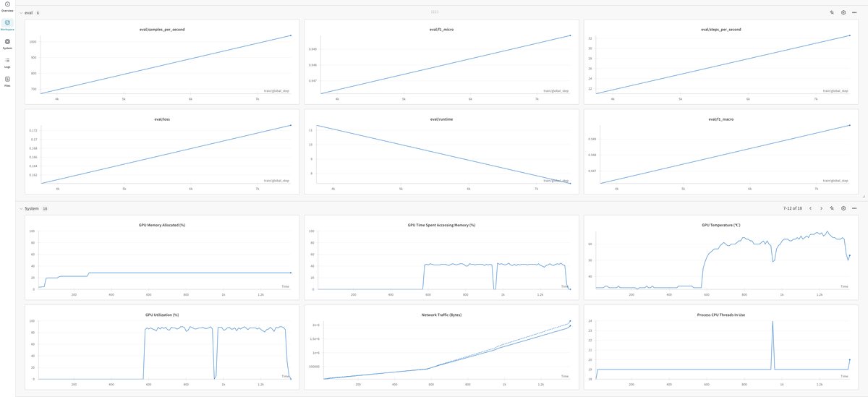Open the System section more options menu

point(854,208)
